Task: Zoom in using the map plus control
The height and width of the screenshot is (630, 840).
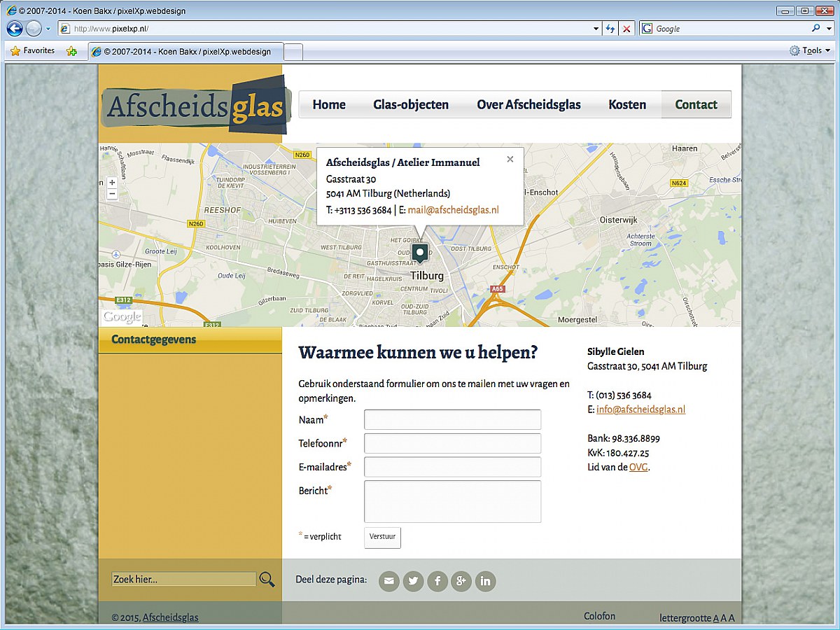Action: (x=112, y=181)
